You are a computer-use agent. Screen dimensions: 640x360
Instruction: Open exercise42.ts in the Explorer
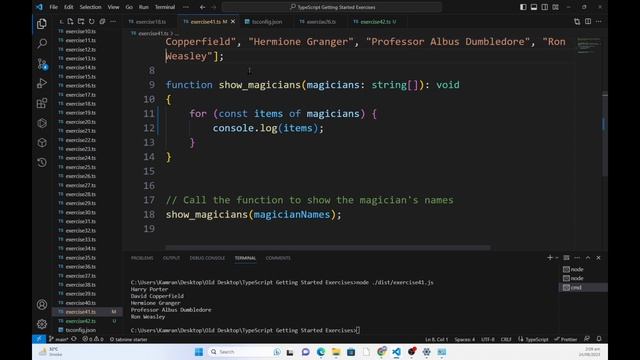tap(80, 321)
